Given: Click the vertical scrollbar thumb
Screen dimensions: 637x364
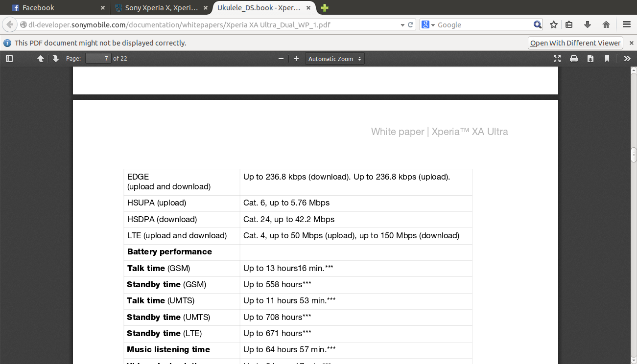Looking at the screenshot, I should 634,155.
